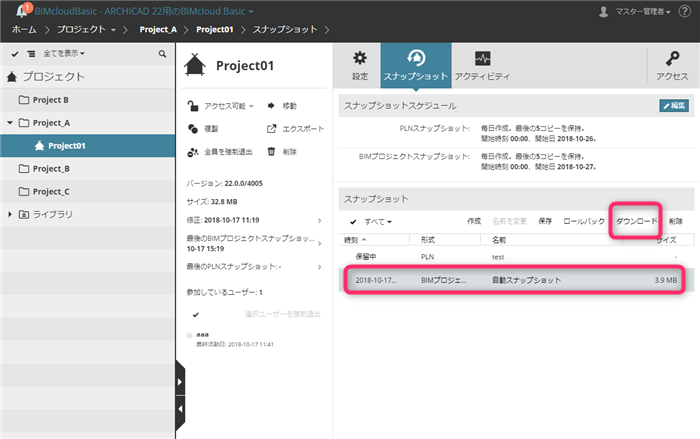This screenshot has height=439, width=700.
Task: Toggle the user selection checkmark above aaa
Action: click(196, 314)
